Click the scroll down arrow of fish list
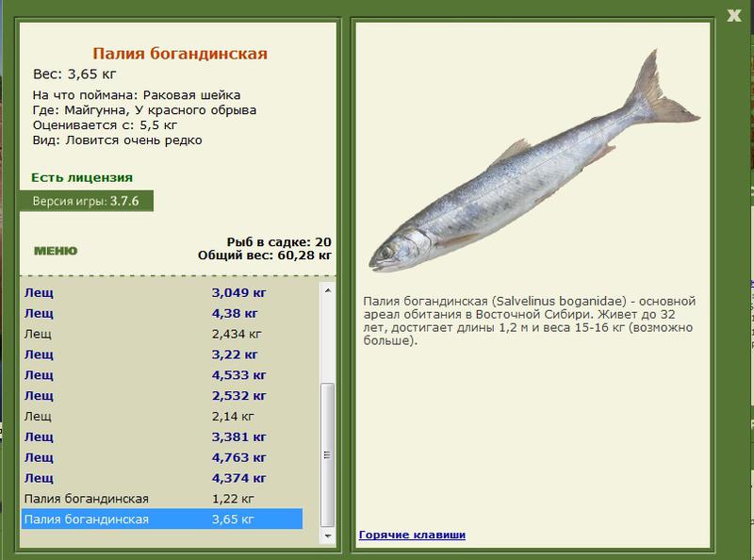The width and height of the screenshot is (754, 560). point(327,535)
